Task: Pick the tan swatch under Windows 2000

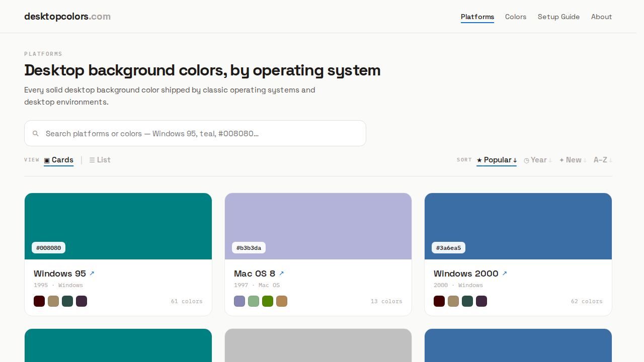Action: click(453, 301)
